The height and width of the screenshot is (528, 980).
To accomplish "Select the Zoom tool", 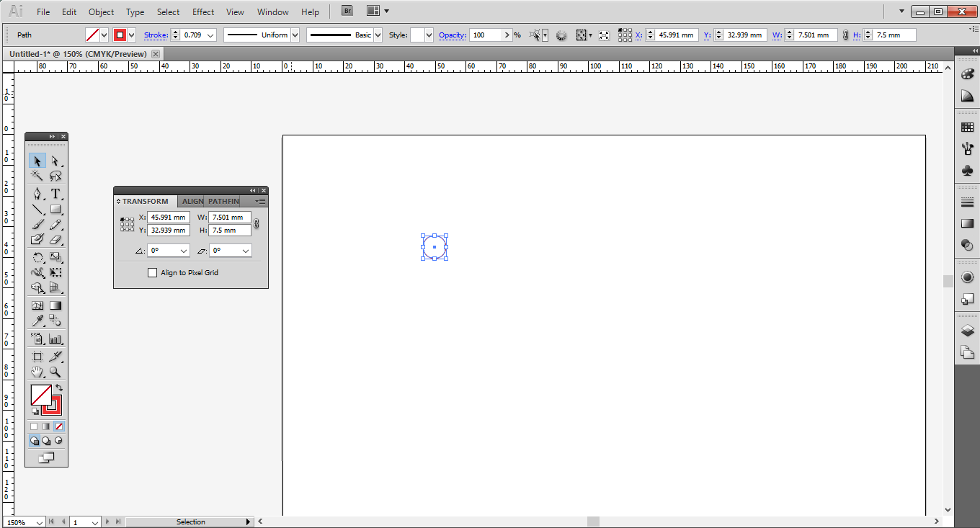I will 57,372.
